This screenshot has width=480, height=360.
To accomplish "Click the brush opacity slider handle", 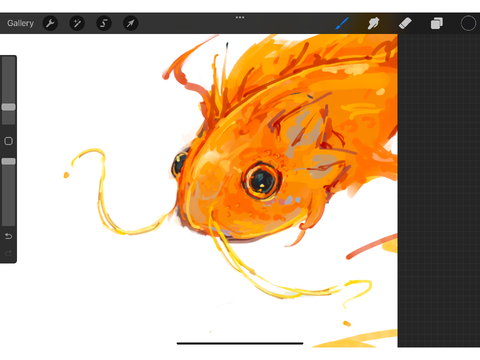I will pyautogui.click(x=9, y=161).
